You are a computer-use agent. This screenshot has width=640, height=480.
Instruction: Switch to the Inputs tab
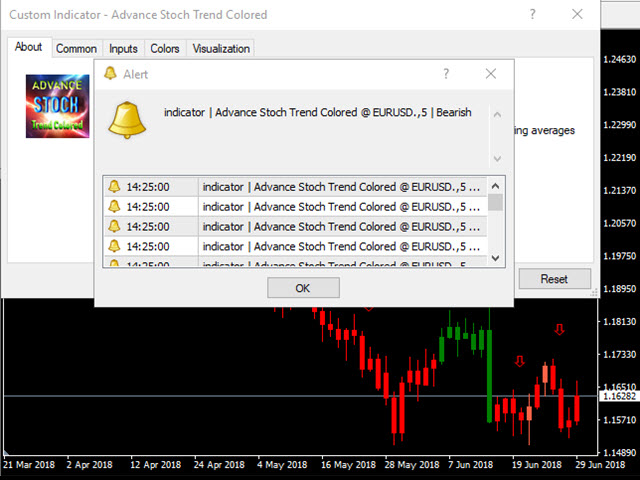pos(123,48)
